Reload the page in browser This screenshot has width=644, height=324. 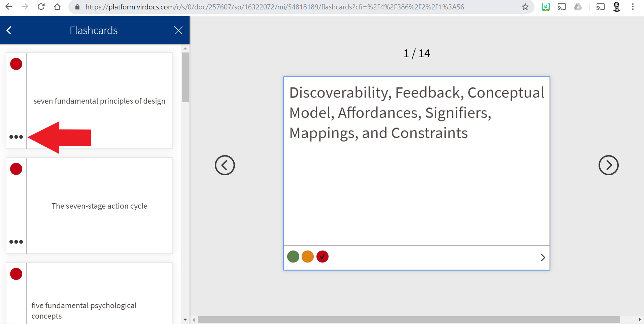coord(41,7)
